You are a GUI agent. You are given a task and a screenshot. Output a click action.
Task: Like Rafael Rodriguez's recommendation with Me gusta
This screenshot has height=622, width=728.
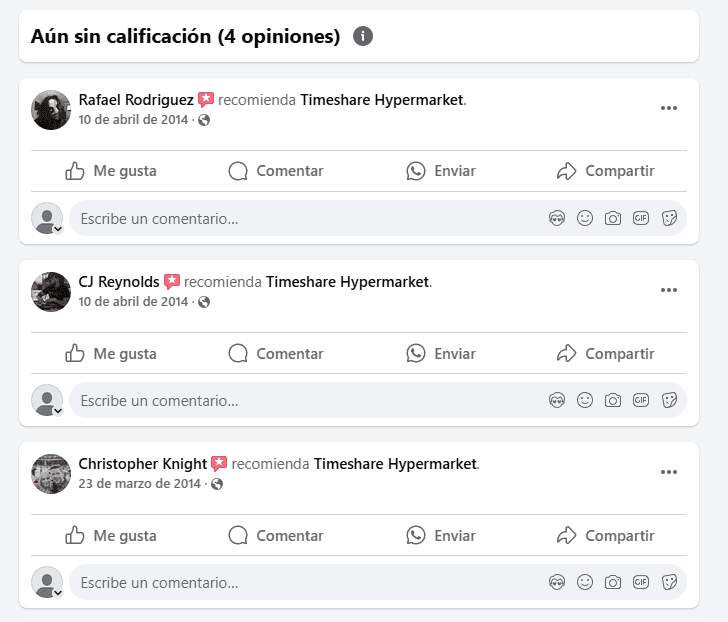[111, 171]
